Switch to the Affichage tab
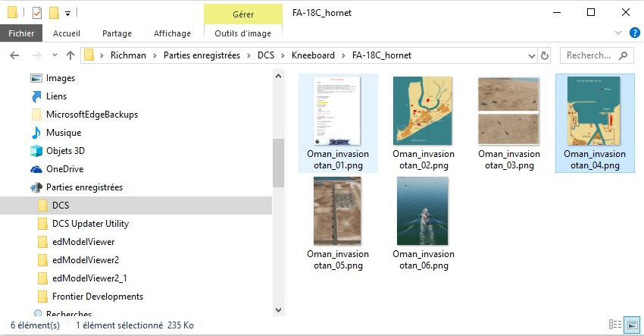This screenshot has height=336, width=644. pos(172,33)
